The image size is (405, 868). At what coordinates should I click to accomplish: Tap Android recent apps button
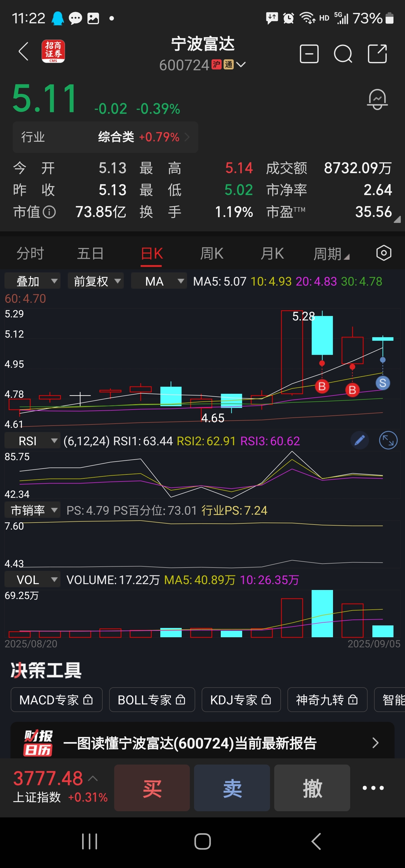(x=90, y=841)
